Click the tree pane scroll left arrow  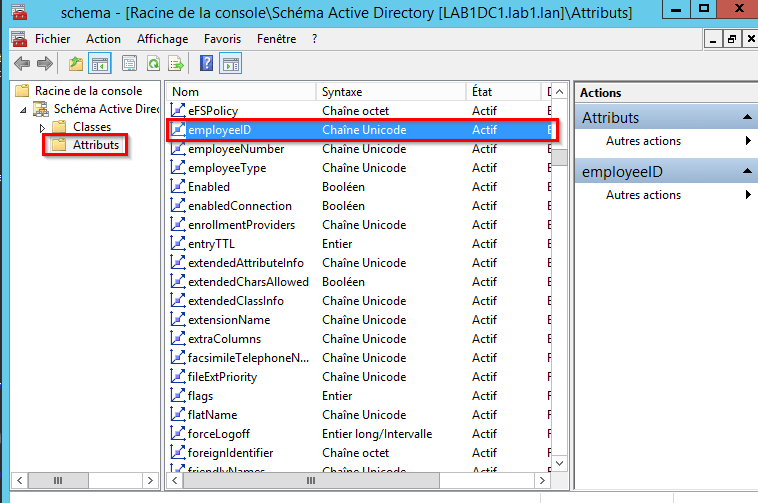coord(19,480)
